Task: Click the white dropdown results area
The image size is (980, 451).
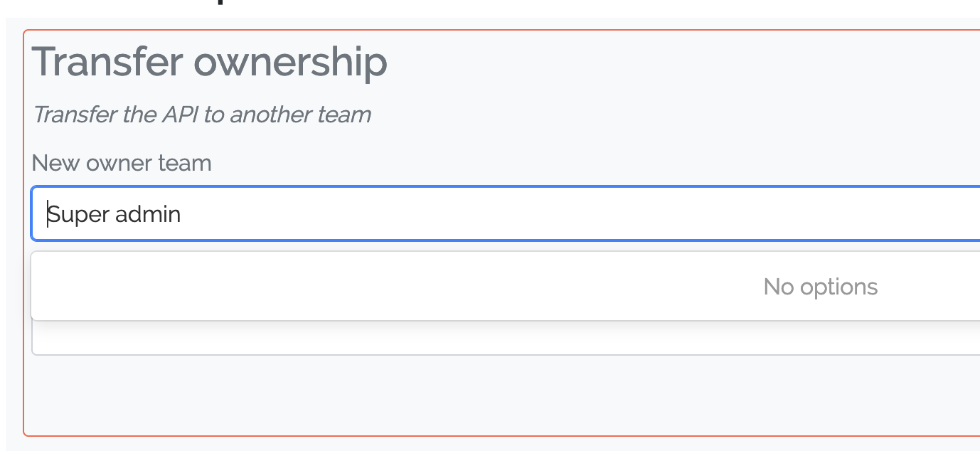Action: 427,285
